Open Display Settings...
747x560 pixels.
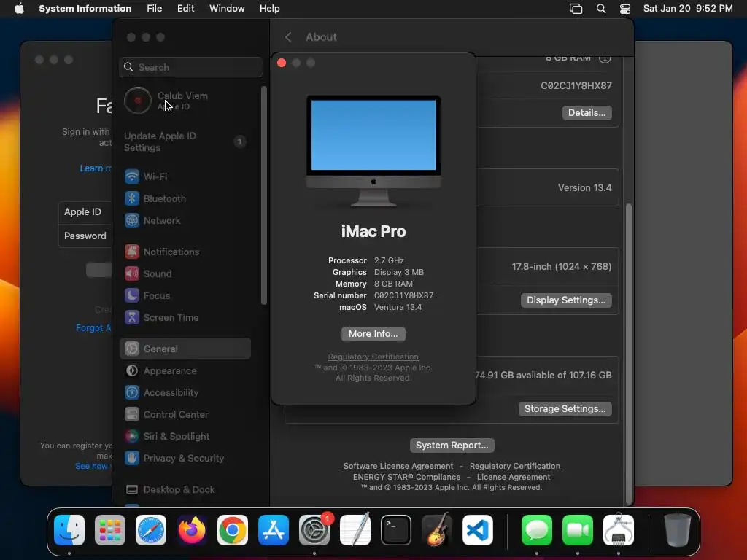(x=566, y=300)
